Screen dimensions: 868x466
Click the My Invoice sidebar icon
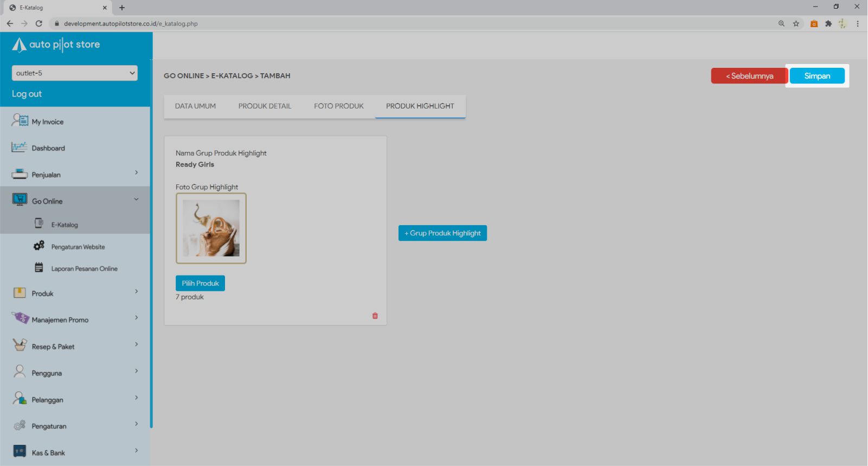click(x=20, y=120)
